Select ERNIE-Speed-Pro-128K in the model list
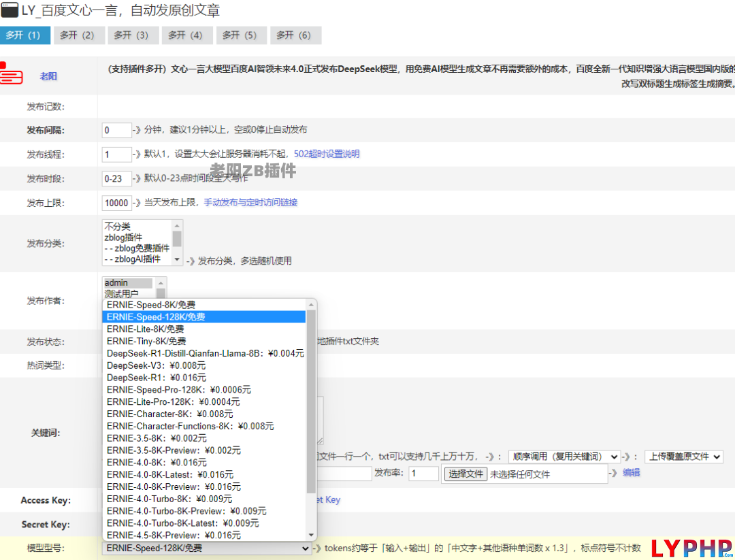735x560 pixels. pos(204,390)
